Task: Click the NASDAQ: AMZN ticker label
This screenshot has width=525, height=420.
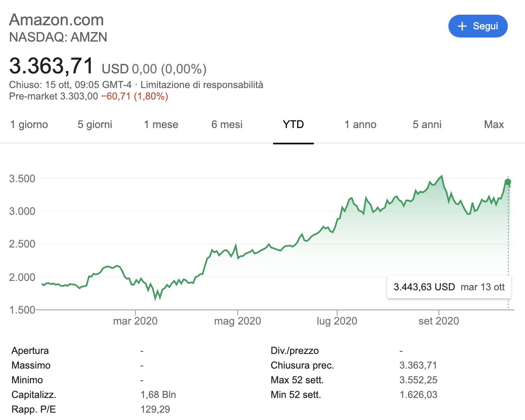Action: click(58, 37)
